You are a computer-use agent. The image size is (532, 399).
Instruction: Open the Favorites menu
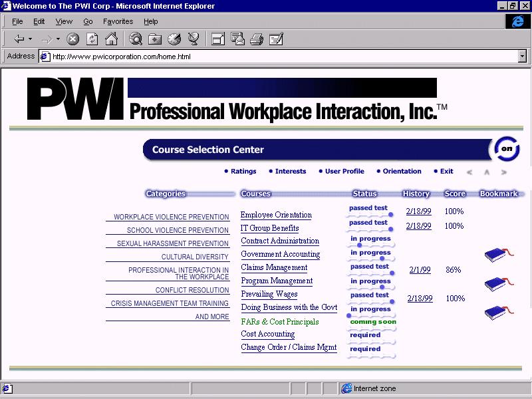[x=118, y=21]
